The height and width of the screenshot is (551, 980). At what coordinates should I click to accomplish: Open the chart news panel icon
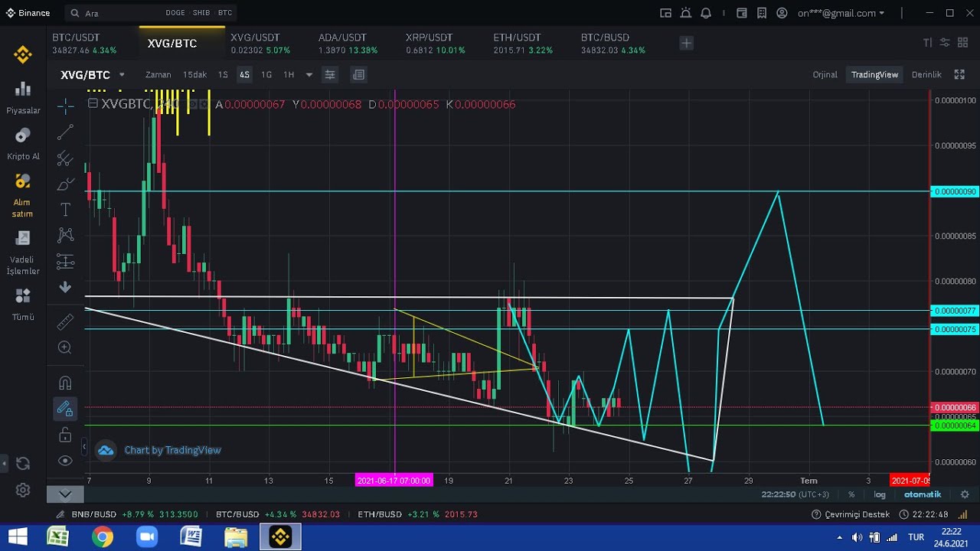pos(358,74)
